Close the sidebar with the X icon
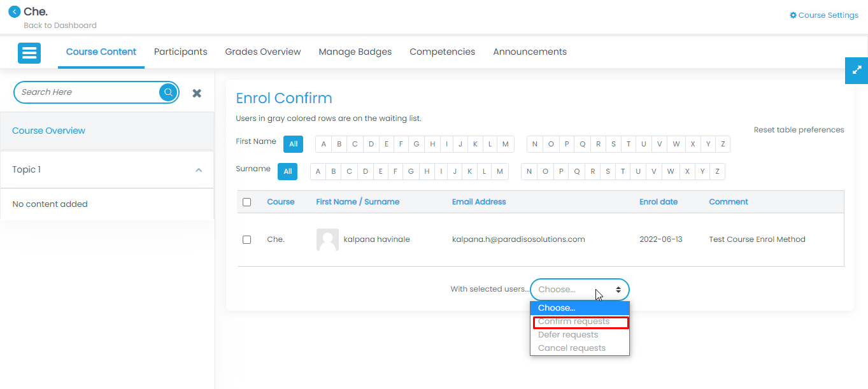Viewport: 868px width, 389px height. (x=197, y=93)
